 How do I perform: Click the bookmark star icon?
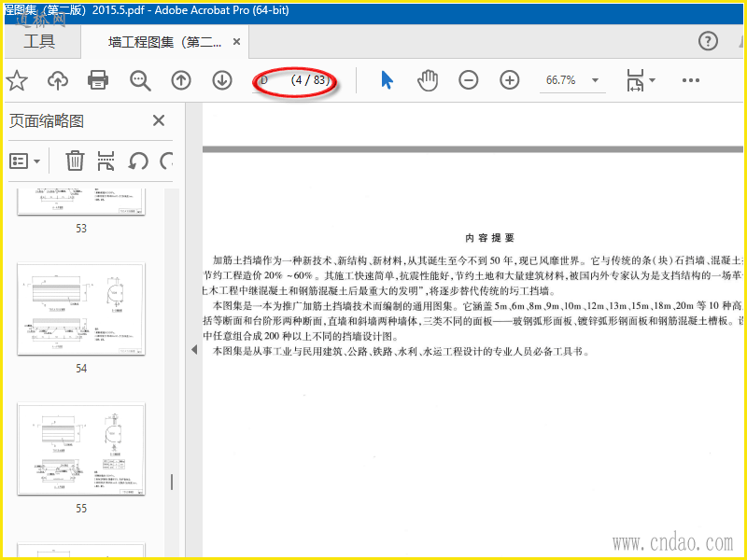pyautogui.click(x=17, y=80)
